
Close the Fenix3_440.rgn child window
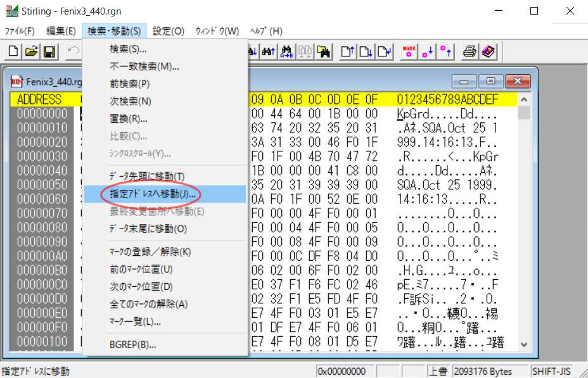tap(518, 81)
